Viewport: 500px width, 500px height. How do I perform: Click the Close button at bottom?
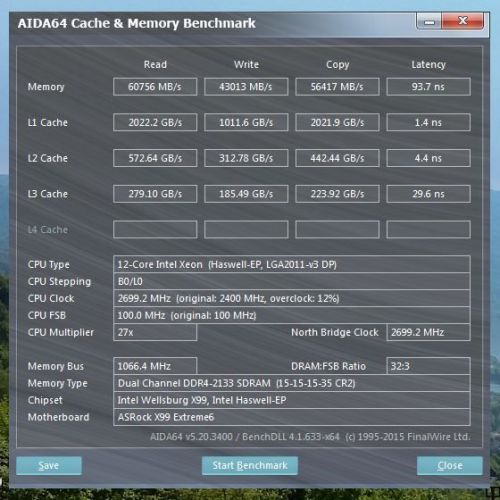pyautogui.click(x=450, y=465)
